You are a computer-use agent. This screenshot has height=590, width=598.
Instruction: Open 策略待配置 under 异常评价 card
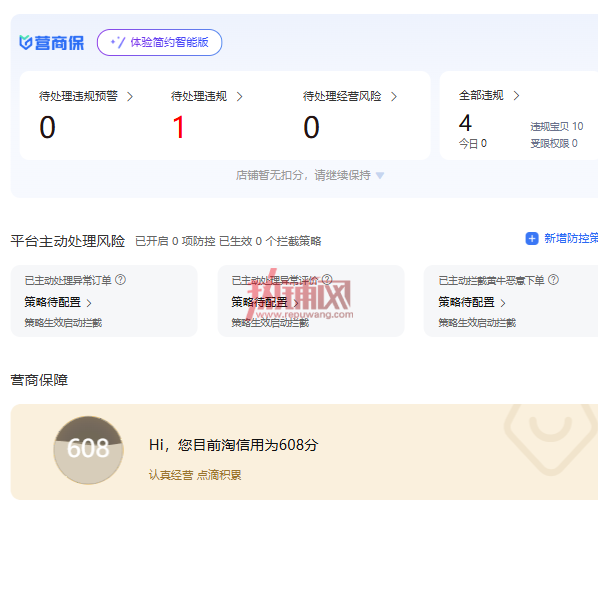[265, 302]
